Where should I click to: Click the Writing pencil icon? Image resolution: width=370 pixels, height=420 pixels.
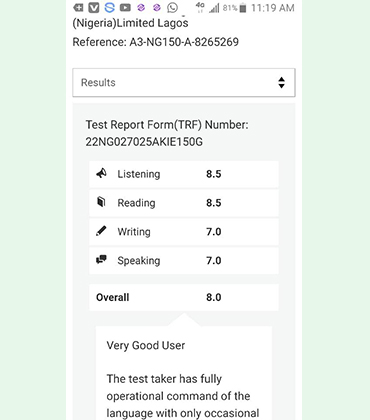click(101, 231)
